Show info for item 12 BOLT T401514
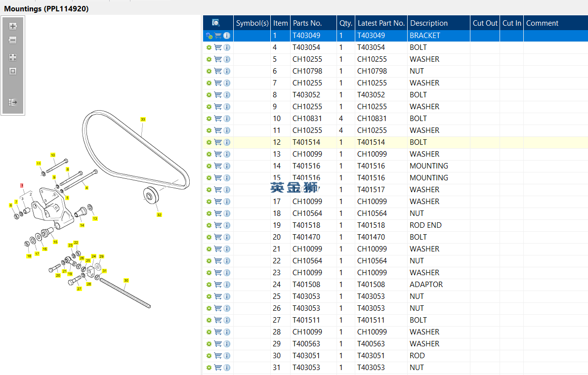 pyautogui.click(x=227, y=142)
